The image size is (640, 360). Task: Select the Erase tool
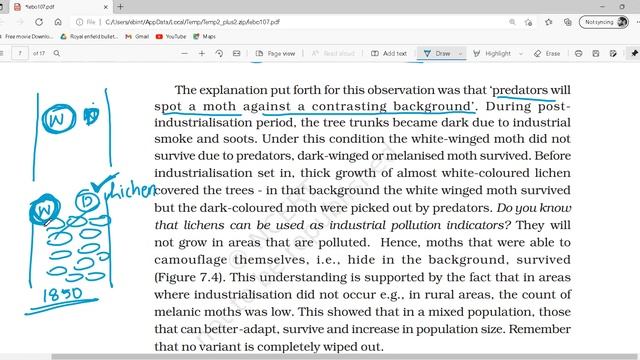pyautogui.click(x=547, y=53)
